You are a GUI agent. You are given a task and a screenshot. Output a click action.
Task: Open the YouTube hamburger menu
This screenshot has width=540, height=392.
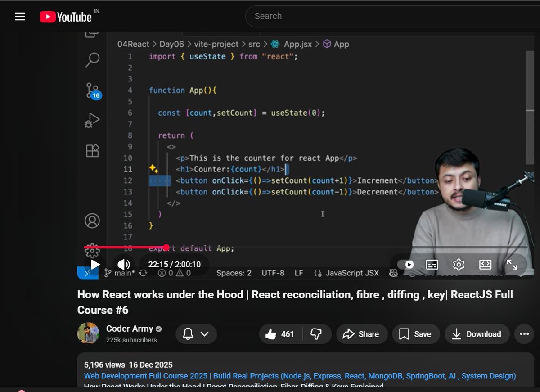[x=19, y=16]
